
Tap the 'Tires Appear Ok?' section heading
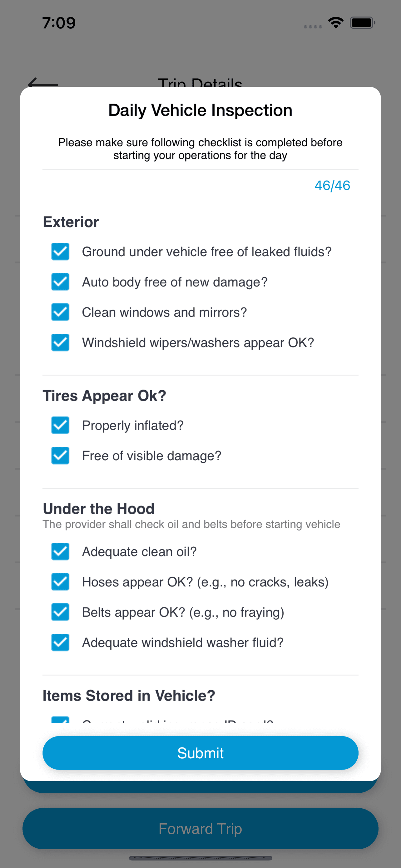click(104, 396)
